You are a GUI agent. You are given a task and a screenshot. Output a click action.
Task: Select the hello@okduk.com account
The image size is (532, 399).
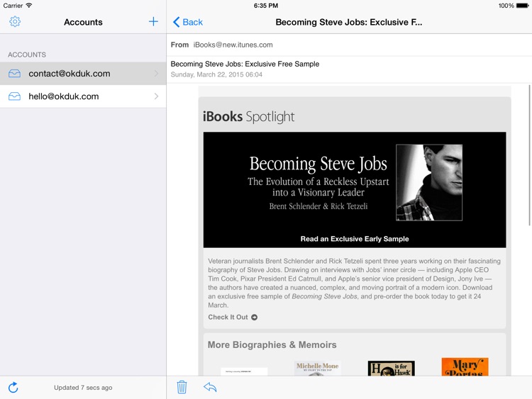click(83, 96)
